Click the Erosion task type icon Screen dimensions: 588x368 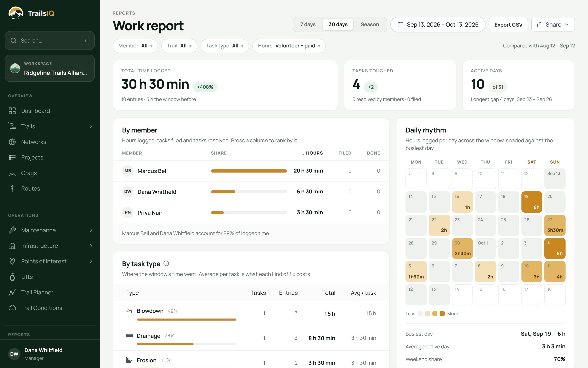pyautogui.click(x=129, y=360)
